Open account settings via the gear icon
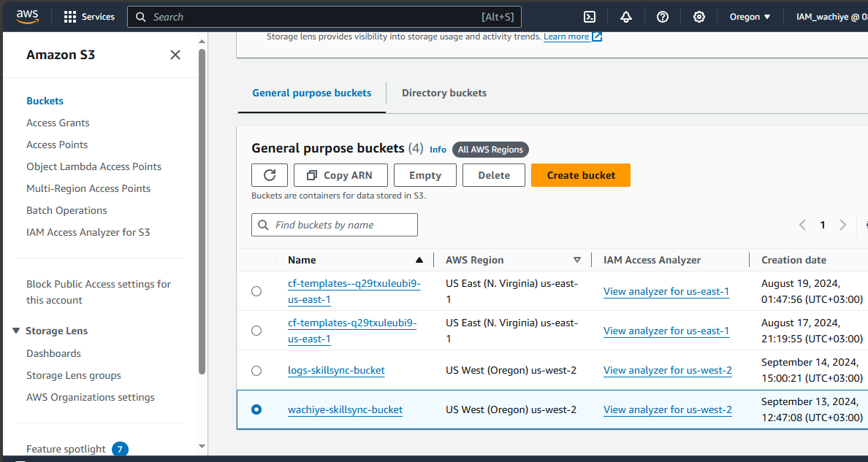Screen dimensions: 868x462 click(698, 16)
